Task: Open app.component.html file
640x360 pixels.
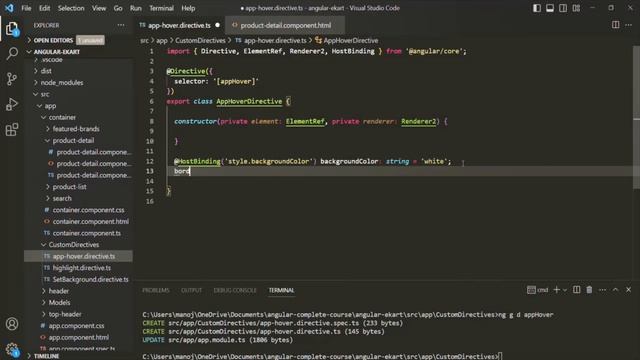Action: point(79,337)
